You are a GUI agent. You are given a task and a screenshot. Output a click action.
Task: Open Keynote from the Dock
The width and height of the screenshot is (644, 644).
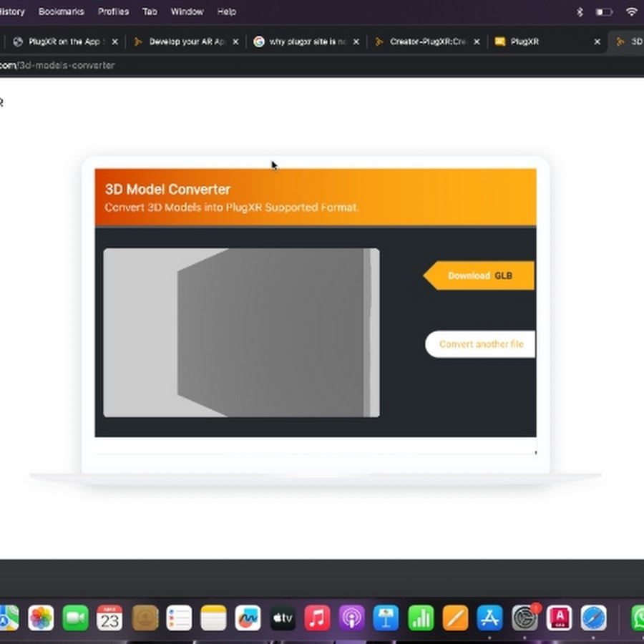click(x=386, y=618)
